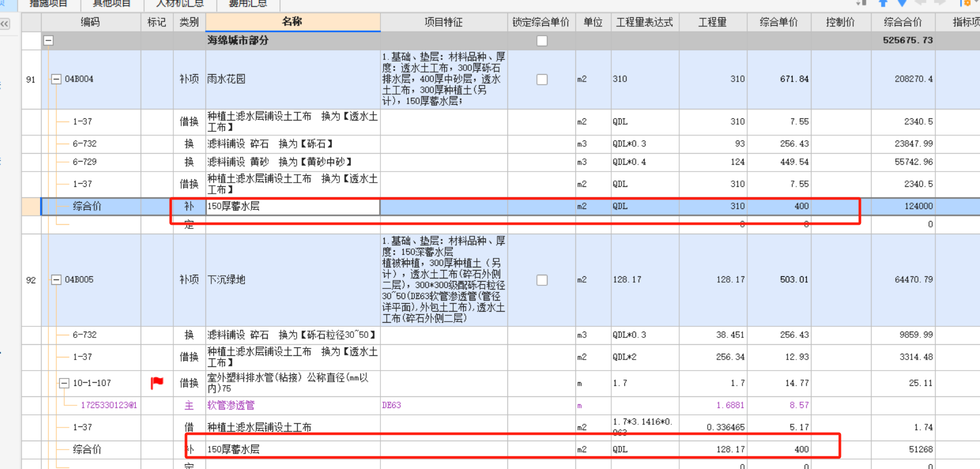
Task: Click the 雨水花园 unit price 671.84
Action: [x=794, y=79]
